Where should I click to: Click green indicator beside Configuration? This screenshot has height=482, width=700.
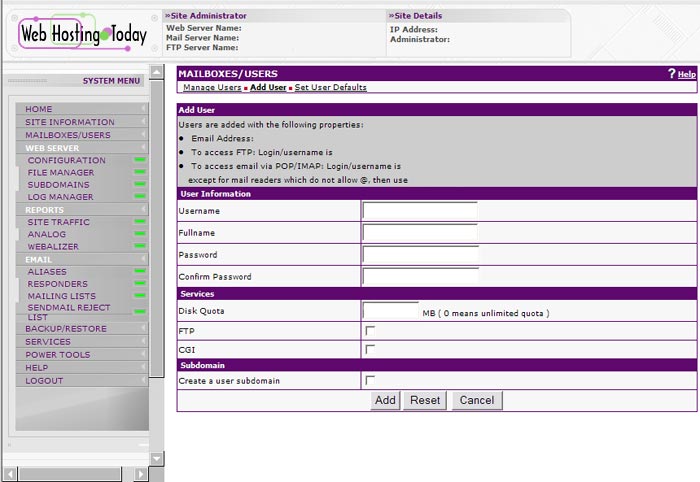tap(140, 160)
